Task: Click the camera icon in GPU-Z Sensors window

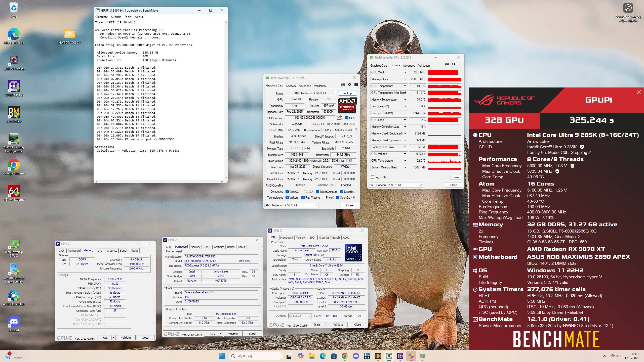Action: pyautogui.click(x=447, y=64)
